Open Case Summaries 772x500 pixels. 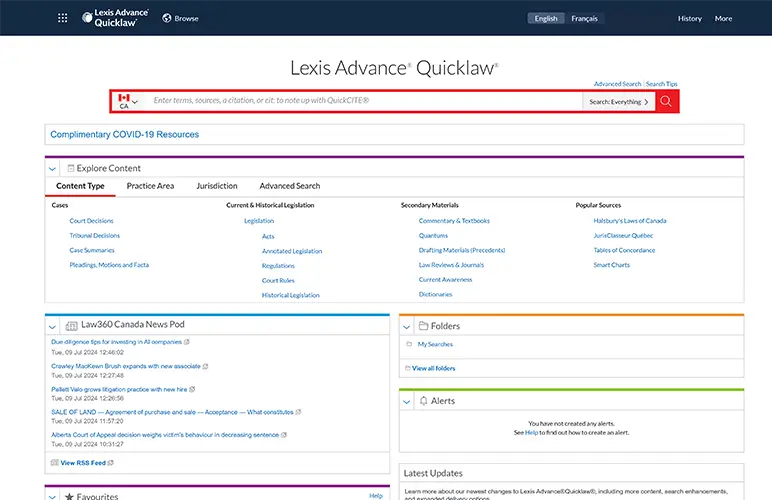coord(92,250)
